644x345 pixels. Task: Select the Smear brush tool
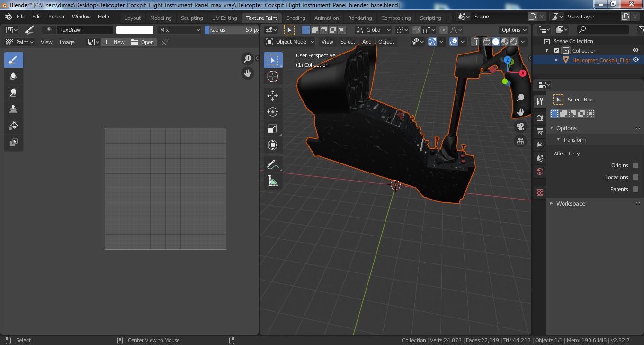click(14, 93)
